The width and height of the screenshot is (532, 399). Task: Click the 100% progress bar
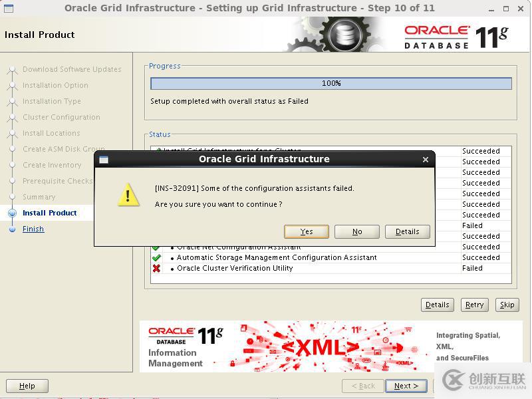click(x=331, y=84)
